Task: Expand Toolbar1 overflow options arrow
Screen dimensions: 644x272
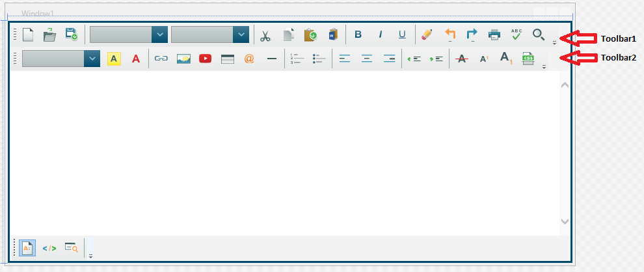Action: (554, 42)
